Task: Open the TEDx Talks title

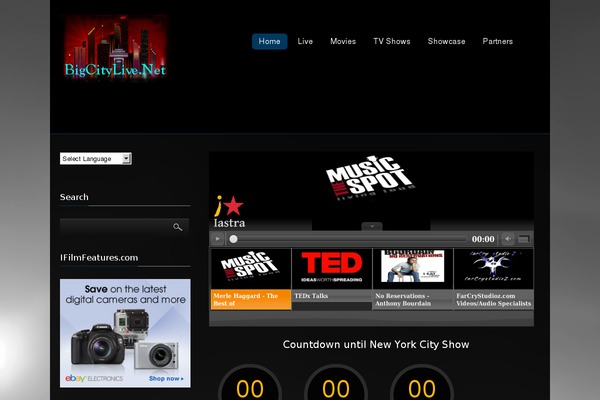Action: (x=311, y=296)
